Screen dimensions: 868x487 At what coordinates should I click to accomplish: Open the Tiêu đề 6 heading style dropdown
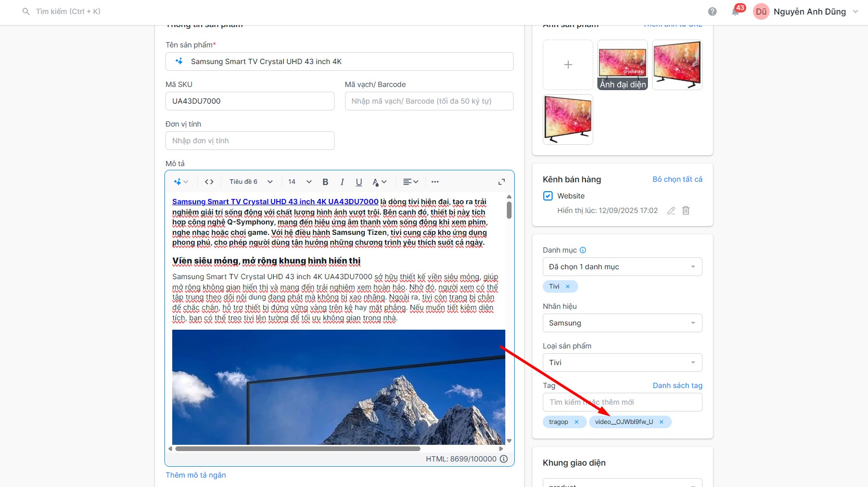tap(251, 182)
